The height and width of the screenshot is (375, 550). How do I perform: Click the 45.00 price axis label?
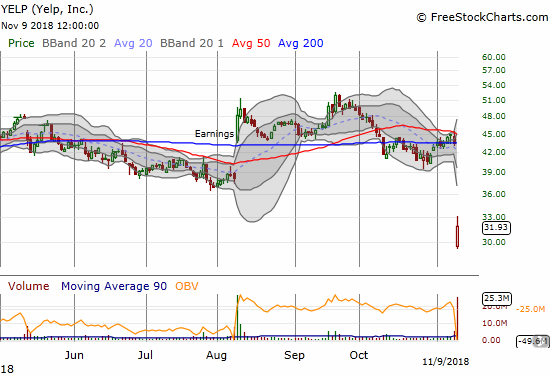pos(494,134)
